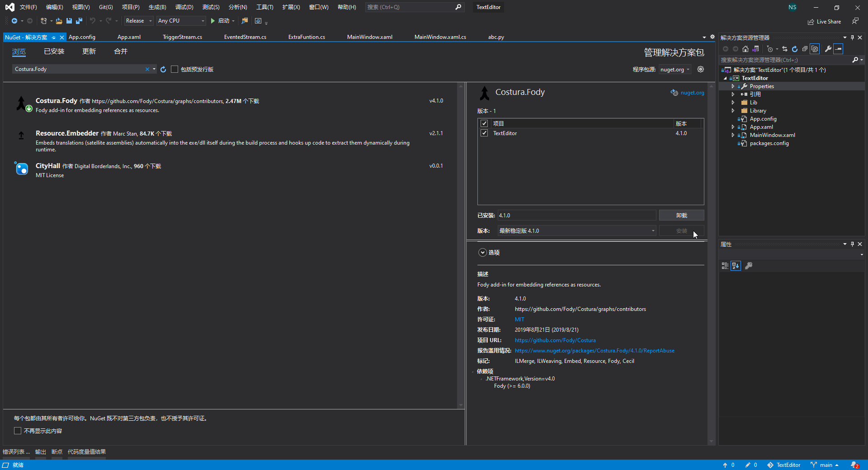Collapse all items in Solution Explorer

(805, 49)
